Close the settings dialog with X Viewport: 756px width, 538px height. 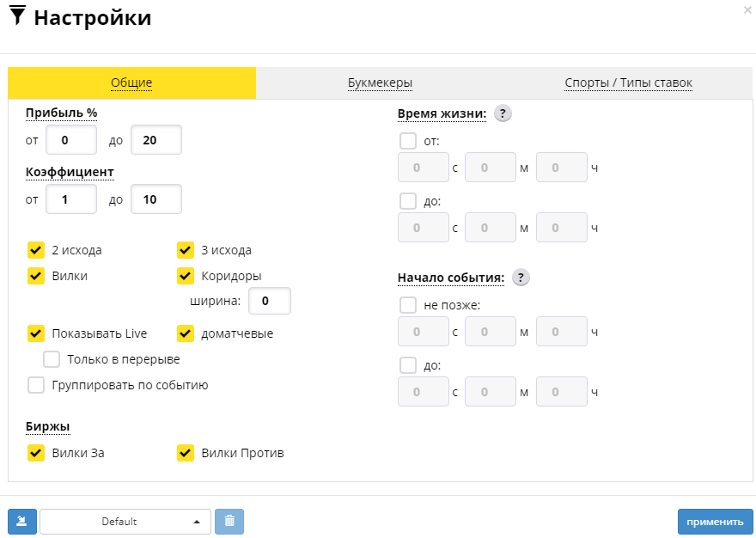[x=747, y=9]
